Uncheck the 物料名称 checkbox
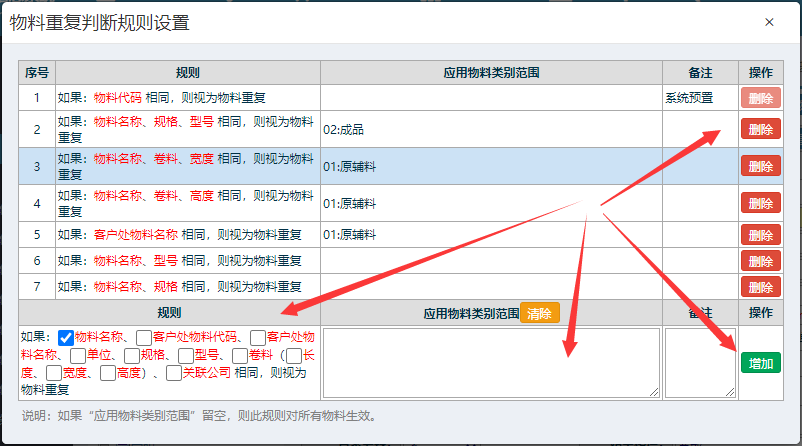 (66, 338)
